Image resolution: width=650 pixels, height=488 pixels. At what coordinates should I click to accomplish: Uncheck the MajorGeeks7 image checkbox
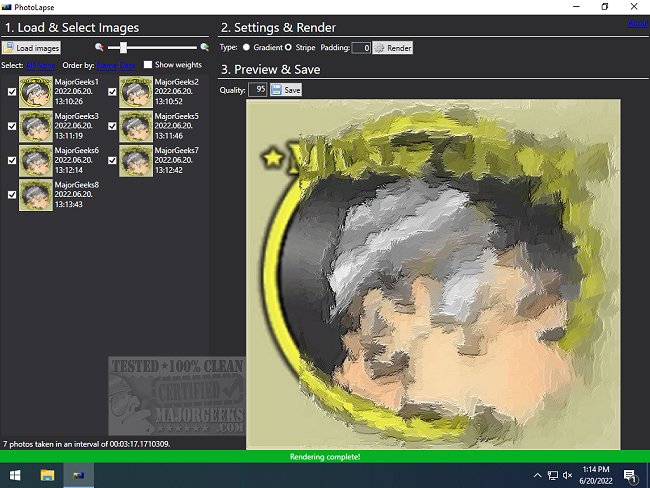[112, 160]
